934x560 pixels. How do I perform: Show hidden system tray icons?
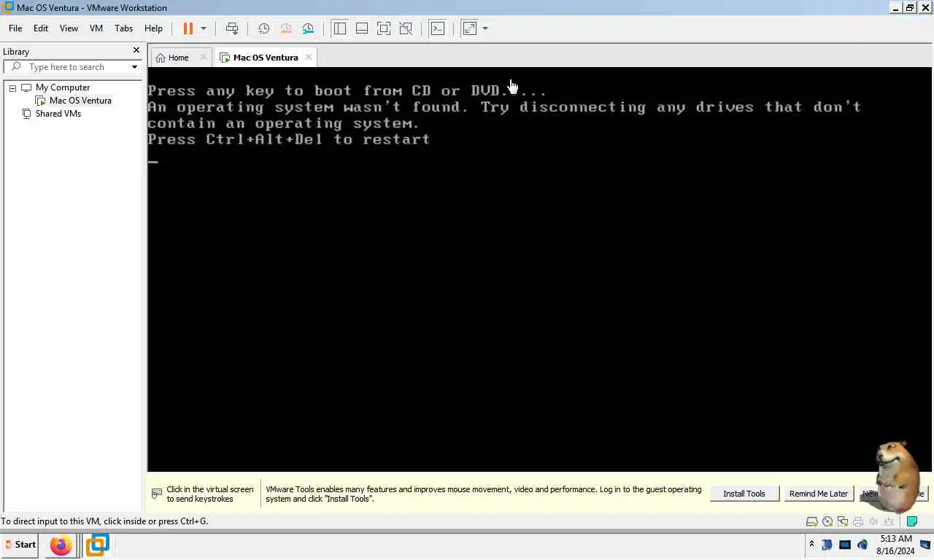[811, 544]
